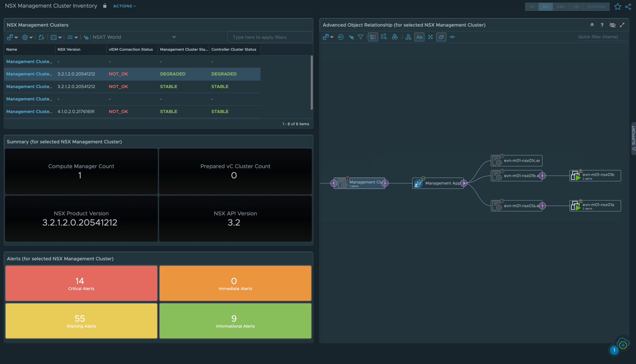This screenshot has width=636, height=364.
Task: Click the fit-to-view arrows icon in graph toolbar
Action: click(x=430, y=37)
